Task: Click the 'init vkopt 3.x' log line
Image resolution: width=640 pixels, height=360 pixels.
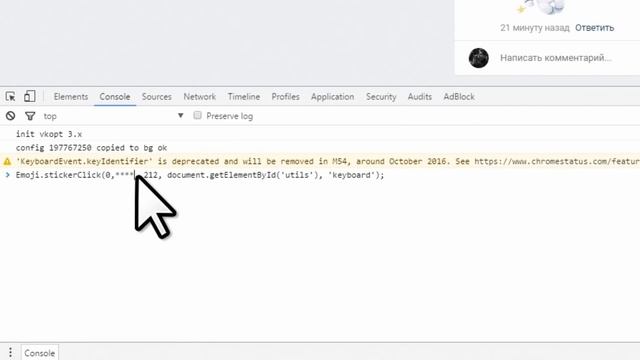Action: point(49,134)
